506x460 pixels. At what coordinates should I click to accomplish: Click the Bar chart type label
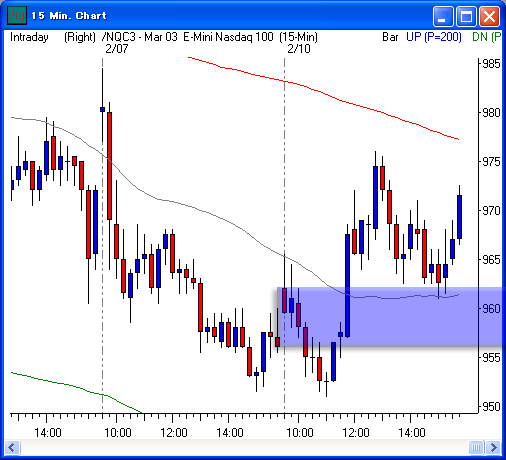[x=390, y=37]
